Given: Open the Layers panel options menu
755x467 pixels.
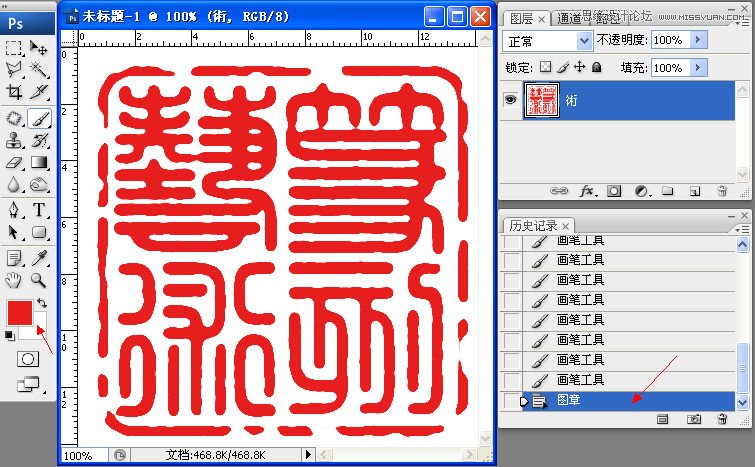Looking at the screenshot, I should tap(744, 23).
